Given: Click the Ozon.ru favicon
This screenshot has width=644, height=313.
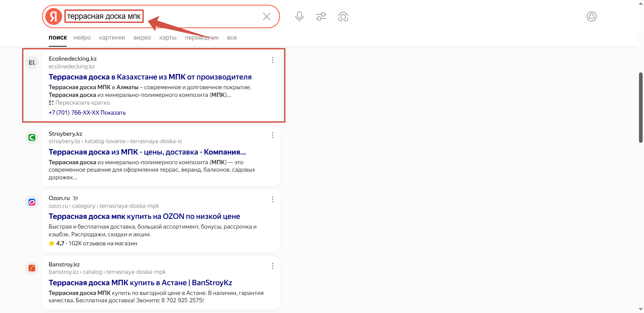Looking at the screenshot, I should (x=32, y=202).
